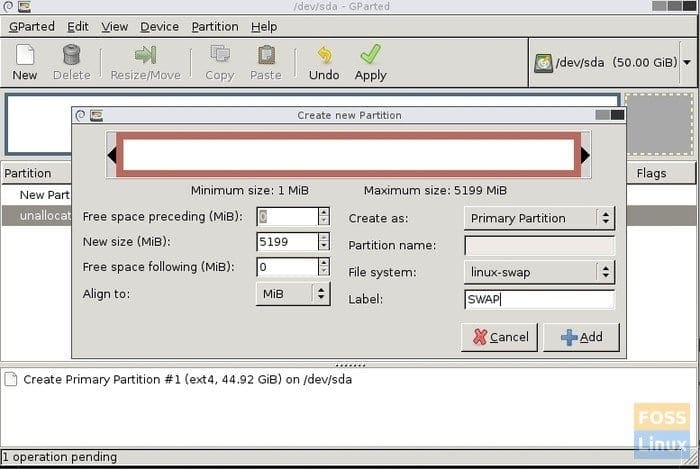Image resolution: width=700 pixels, height=469 pixels.
Task: Click pending operation document icon in list
Action: coord(11,379)
